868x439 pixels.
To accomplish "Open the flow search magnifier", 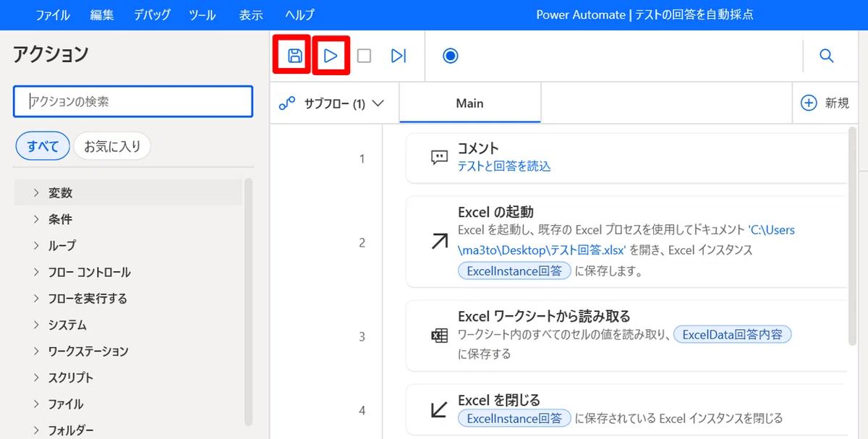I will (x=827, y=56).
